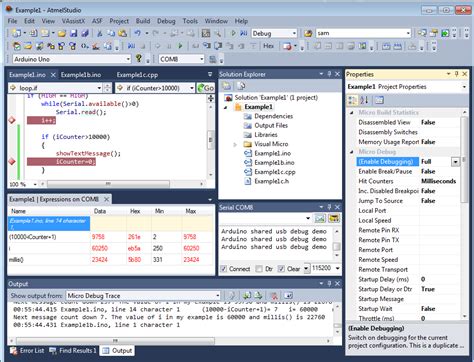Click the Undo arrow icon
Screen dimensions: 474x362
tap(137, 33)
